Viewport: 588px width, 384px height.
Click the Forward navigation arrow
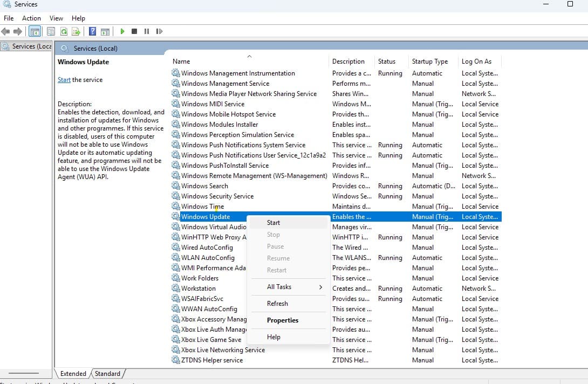18,31
